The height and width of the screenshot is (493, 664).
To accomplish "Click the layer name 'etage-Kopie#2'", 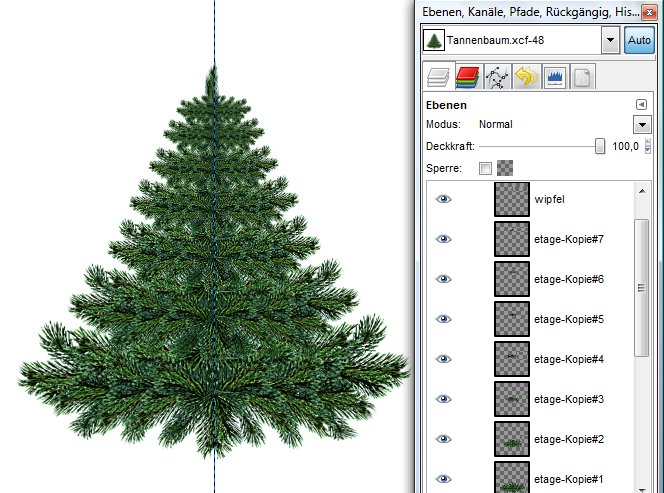I will click(569, 439).
